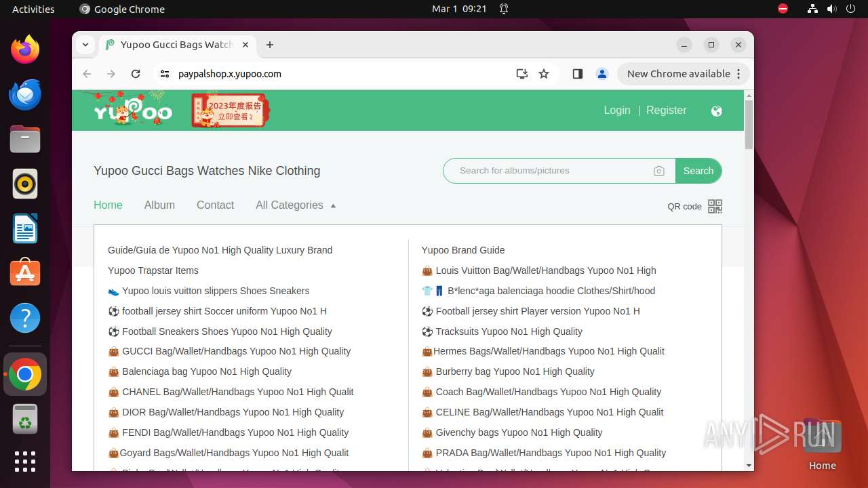The width and height of the screenshot is (868, 488).
Task: Click the green Search button
Action: coord(698,171)
